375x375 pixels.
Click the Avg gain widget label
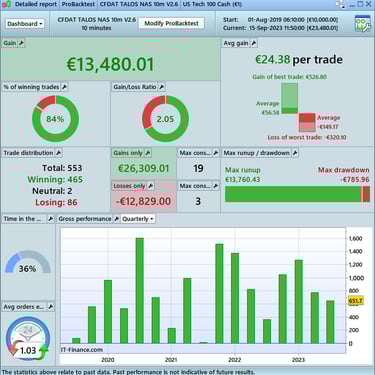[236, 43]
